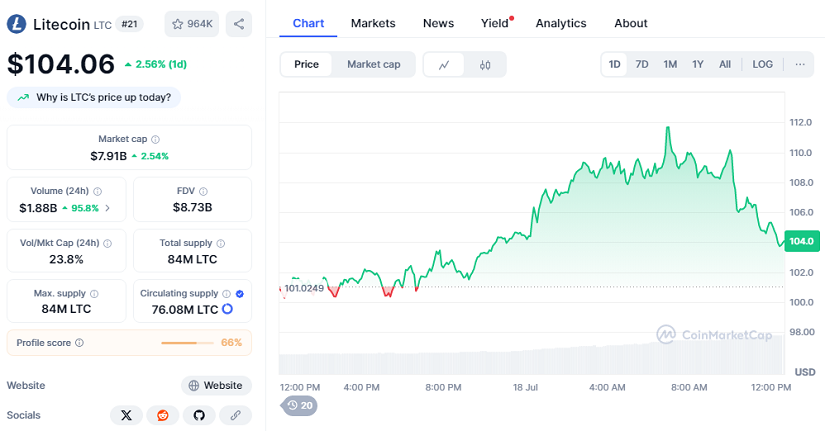Select the 1Y time range

click(698, 64)
